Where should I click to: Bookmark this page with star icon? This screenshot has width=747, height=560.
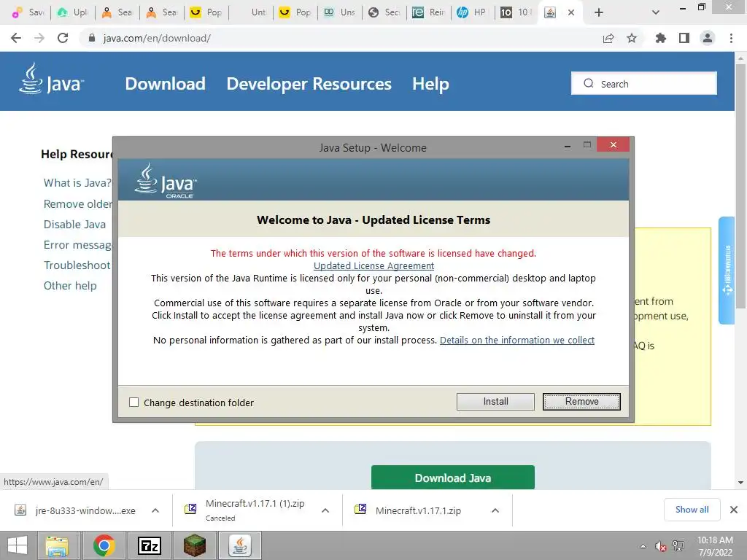[632, 38]
